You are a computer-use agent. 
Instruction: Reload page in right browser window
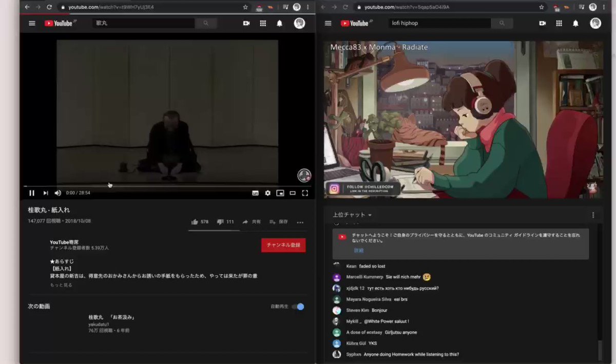(x=345, y=7)
